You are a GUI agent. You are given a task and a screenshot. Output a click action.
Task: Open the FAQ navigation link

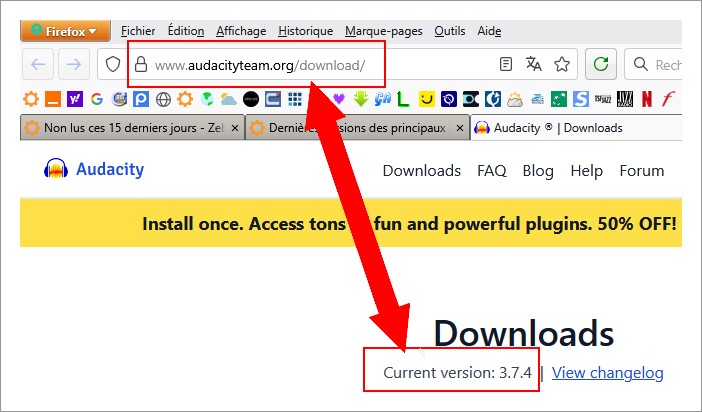click(x=492, y=171)
